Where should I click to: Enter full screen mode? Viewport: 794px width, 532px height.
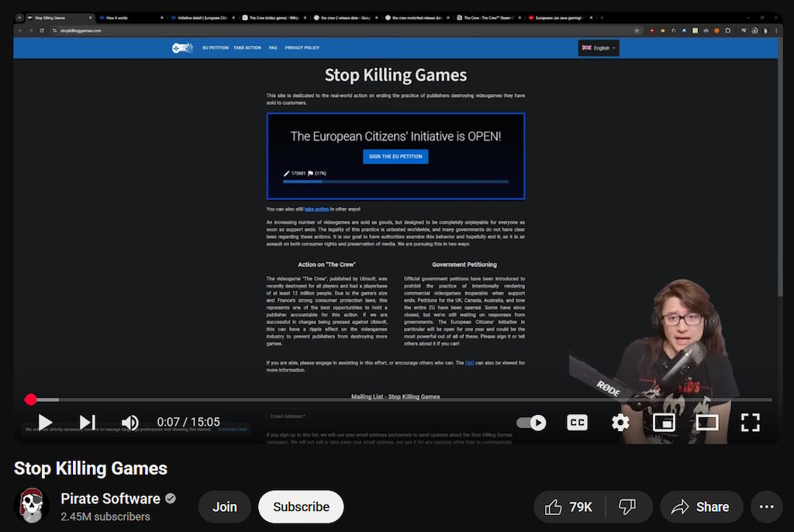751,422
